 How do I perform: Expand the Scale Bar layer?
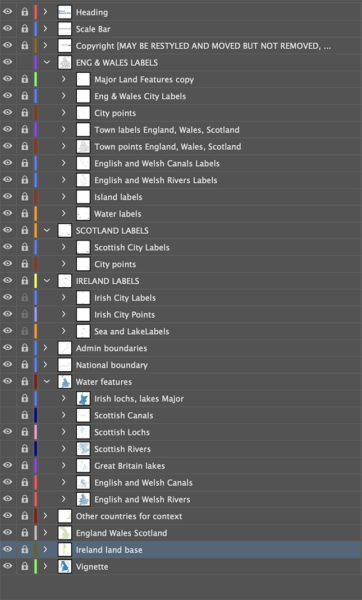46,29
